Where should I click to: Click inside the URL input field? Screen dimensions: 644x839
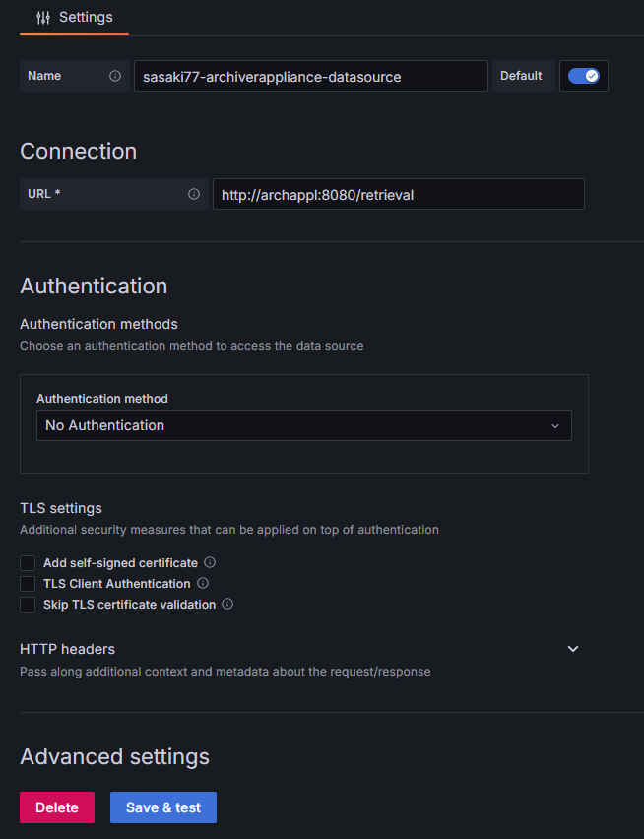[398, 193]
